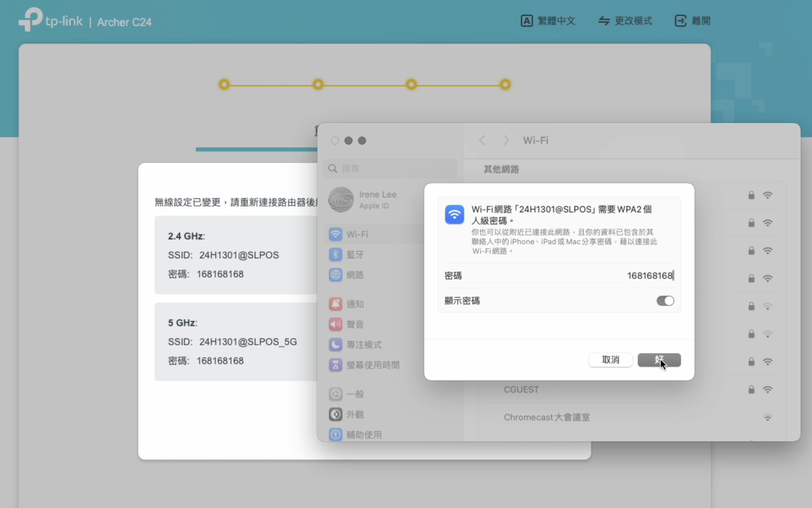Click the fourth setup progress step dot

505,84
